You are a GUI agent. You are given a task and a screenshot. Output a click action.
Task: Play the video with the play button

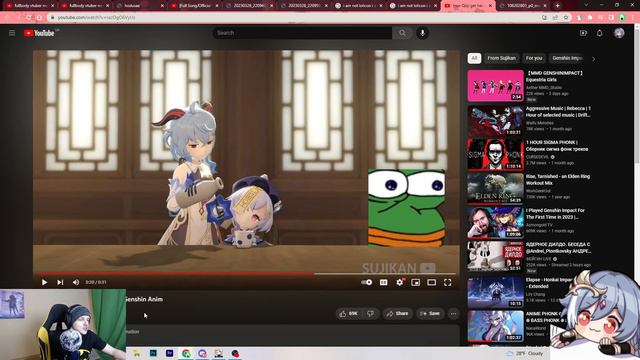44,282
